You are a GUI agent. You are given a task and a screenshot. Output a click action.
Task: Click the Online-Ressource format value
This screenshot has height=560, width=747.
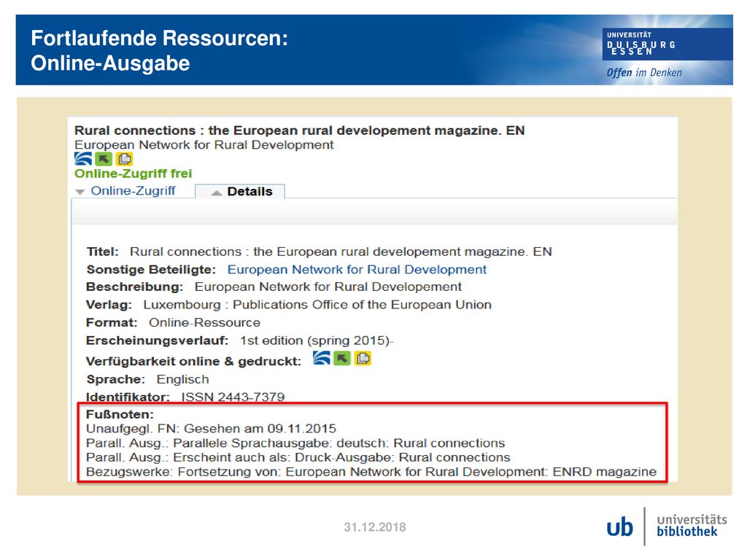click(x=204, y=322)
